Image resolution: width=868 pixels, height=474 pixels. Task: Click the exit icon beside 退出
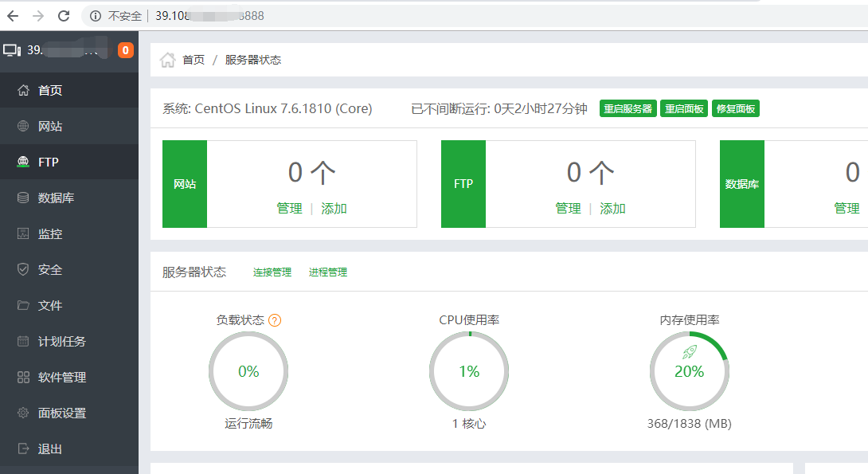pos(23,449)
